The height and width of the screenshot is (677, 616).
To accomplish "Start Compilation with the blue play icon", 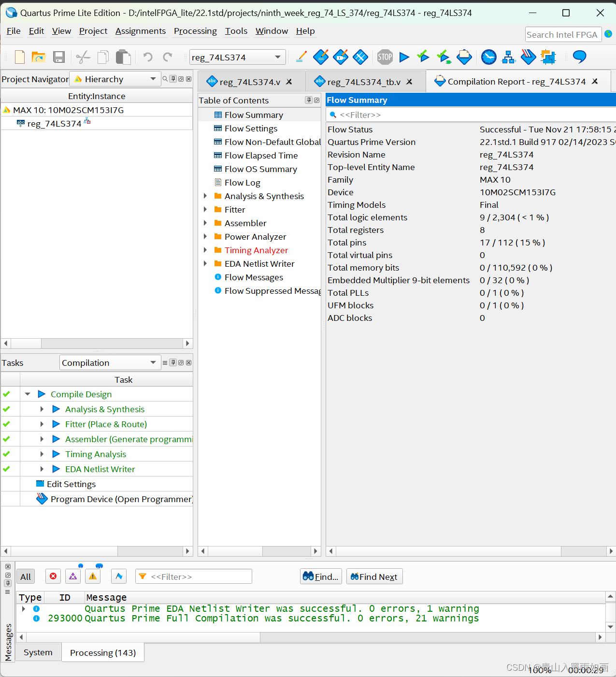I will (x=404, y=57).
